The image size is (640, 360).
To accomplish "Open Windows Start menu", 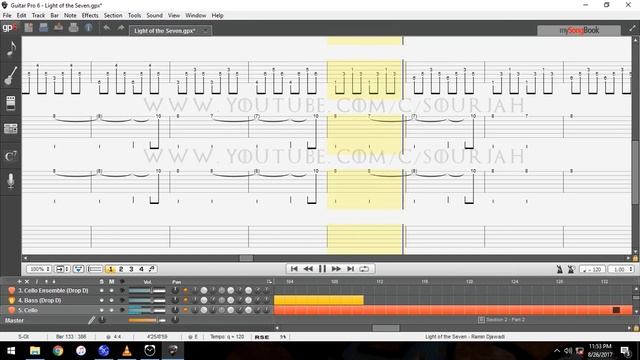I will (x=11, y=351).
